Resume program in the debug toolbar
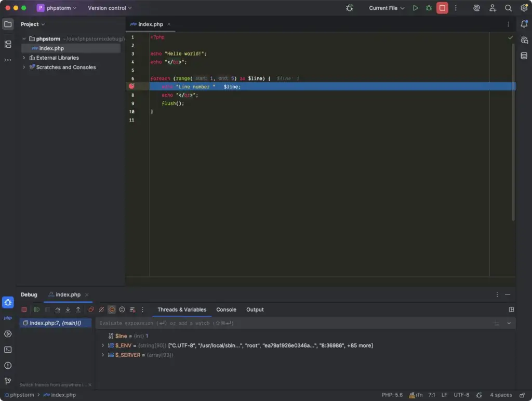Viewport: 532px width, 401px height. tap(37, 310)
